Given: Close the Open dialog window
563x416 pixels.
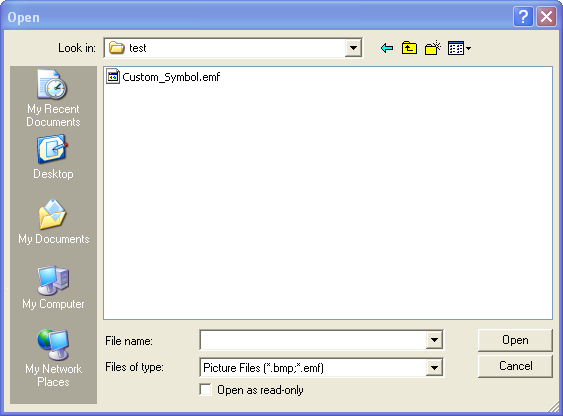Looking at the screenshot, I should coord(546,17).
